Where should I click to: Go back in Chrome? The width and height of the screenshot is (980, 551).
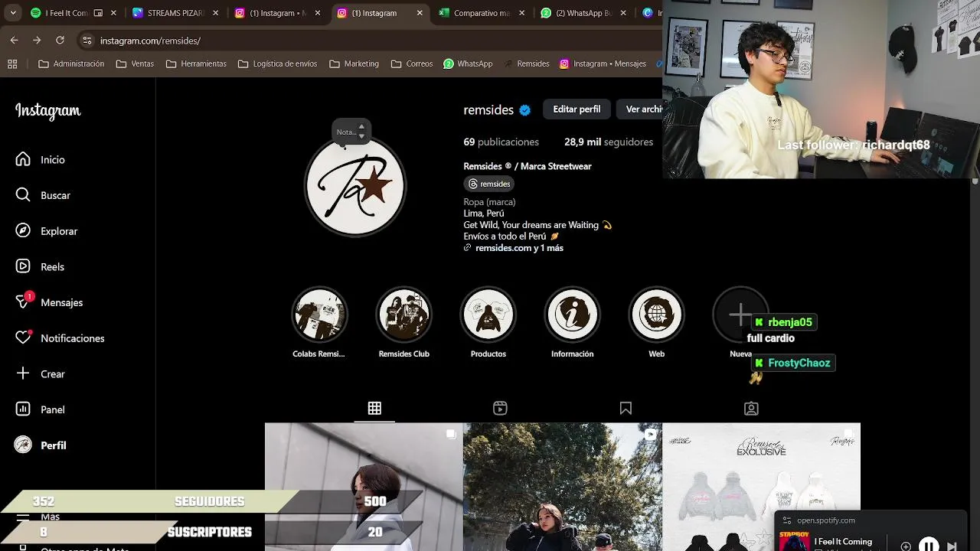click(x=15, y=41)
